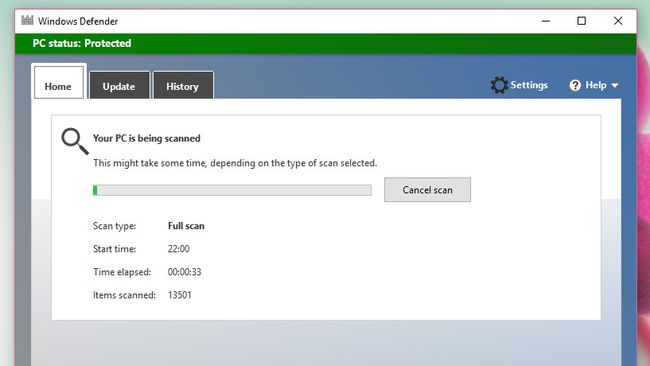Click the Items scanned count 13501

(179, 295)
